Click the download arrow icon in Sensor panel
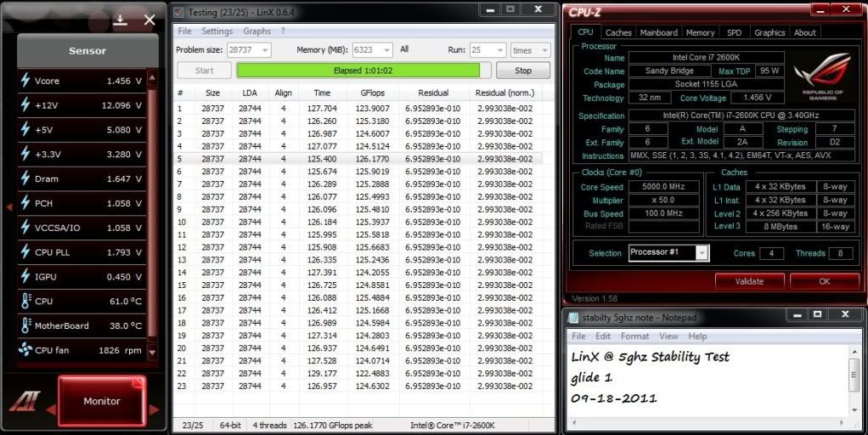868x435 pixels. (x=120, y=20)
